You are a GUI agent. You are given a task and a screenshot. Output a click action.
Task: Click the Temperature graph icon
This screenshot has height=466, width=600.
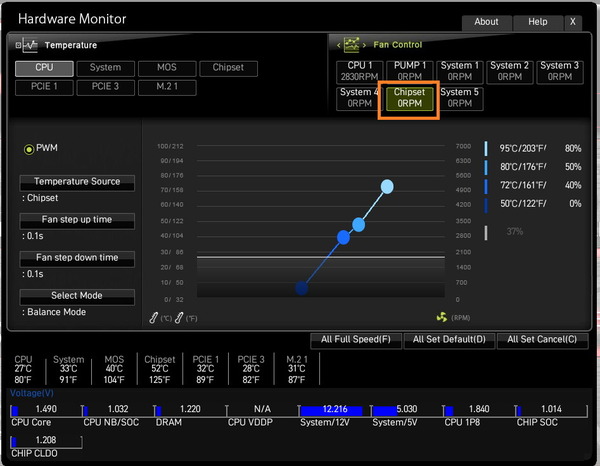point(30,45)
